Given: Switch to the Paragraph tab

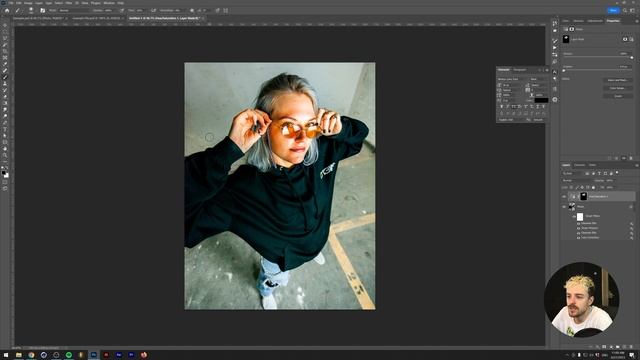Looking at the screenshot, I should point(520,70).
